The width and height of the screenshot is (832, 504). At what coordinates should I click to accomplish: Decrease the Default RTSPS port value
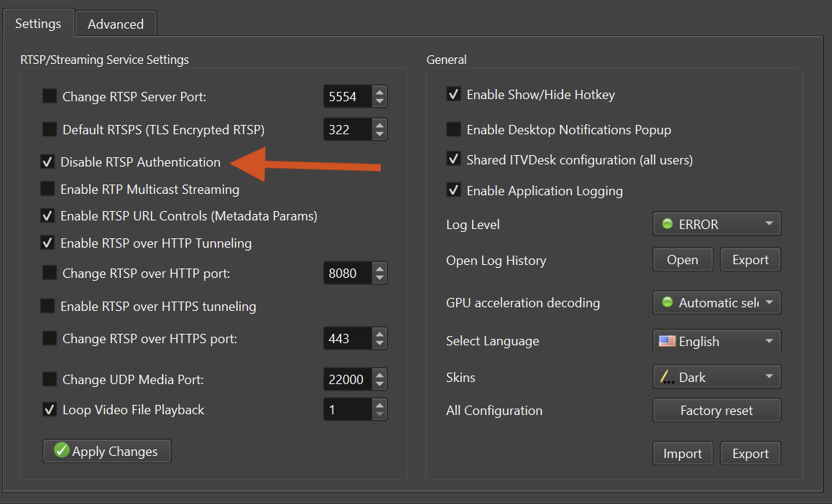coord(379,135)
